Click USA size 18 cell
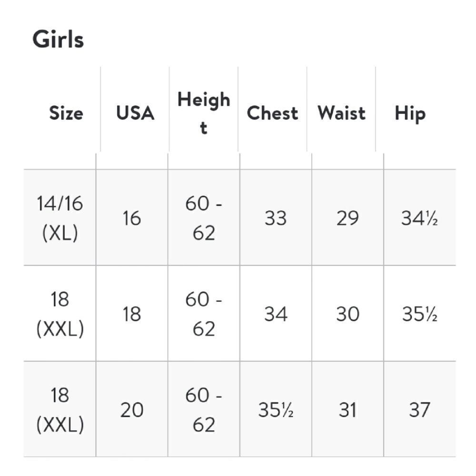This screenshot has height=476, width=476. click(x=132, y=314)
